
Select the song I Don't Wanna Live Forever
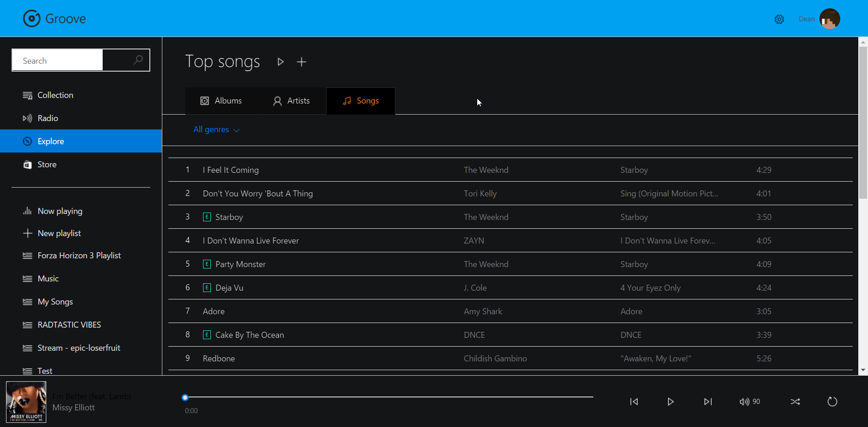[x=251, y=241]
